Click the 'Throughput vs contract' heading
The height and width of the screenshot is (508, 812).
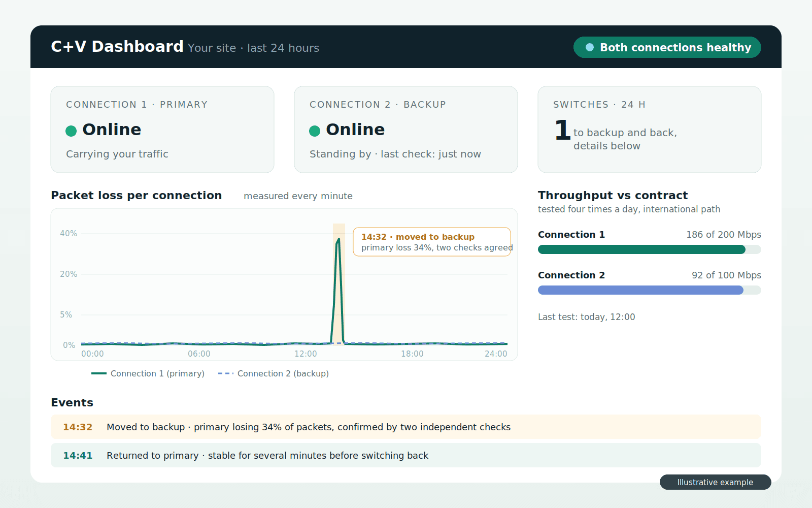click(x=613, y=196)
